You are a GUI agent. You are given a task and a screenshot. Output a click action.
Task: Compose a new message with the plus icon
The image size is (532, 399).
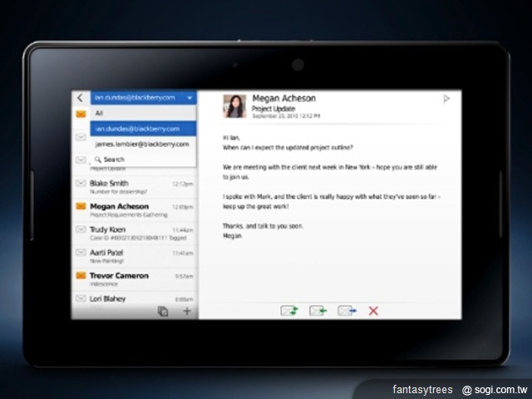click(x=187, y=311)
